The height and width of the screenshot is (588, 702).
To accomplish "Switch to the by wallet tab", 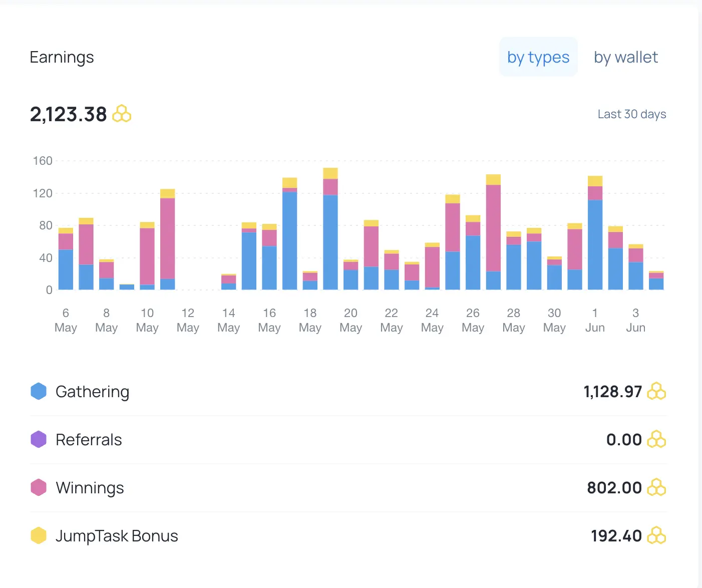I will [x=625, y=57].
